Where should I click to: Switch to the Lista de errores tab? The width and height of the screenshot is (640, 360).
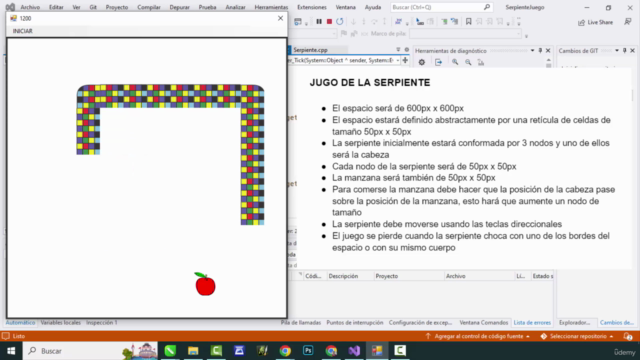click(532, 322)
